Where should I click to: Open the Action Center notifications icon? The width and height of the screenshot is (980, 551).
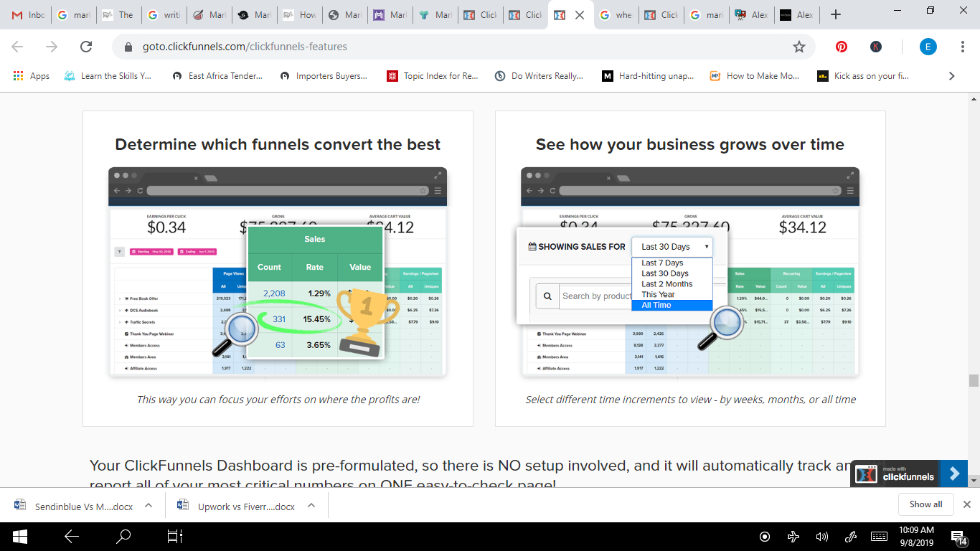pos(958,536)
